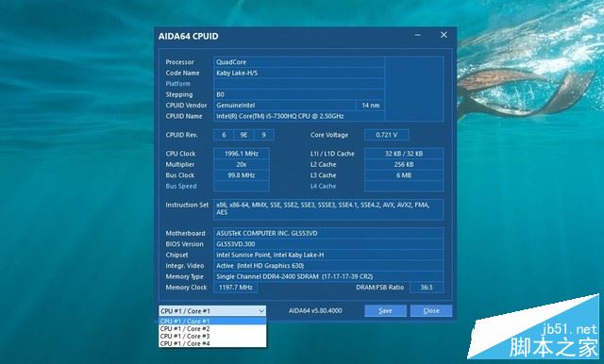Minimize the AIDA64 CPUID window
This screenshot has width=604, height=364.
tap(417, 35)
